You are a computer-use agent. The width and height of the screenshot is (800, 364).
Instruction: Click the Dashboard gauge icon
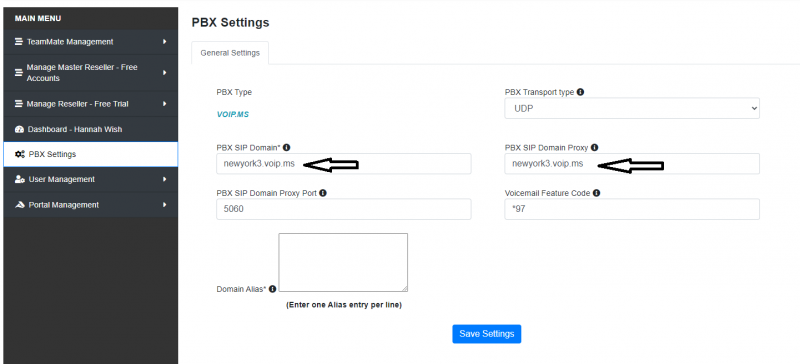[19, 129]
